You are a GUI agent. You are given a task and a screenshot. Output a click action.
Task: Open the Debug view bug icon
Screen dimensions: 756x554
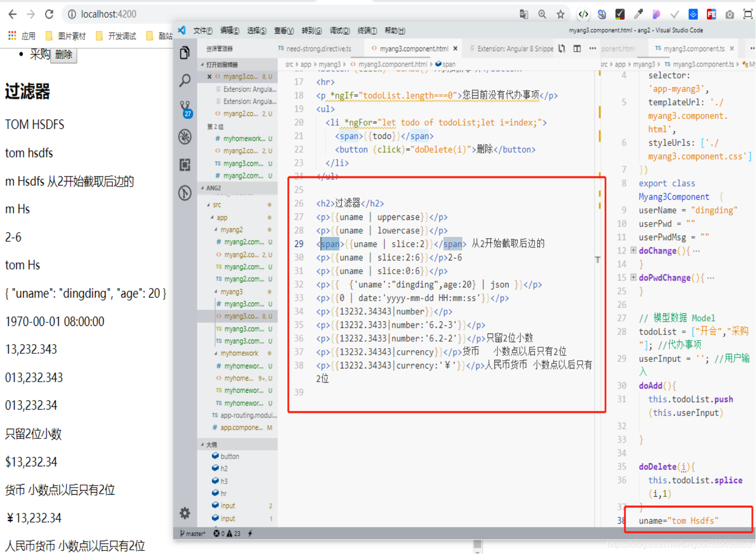[x=185, y=136]
